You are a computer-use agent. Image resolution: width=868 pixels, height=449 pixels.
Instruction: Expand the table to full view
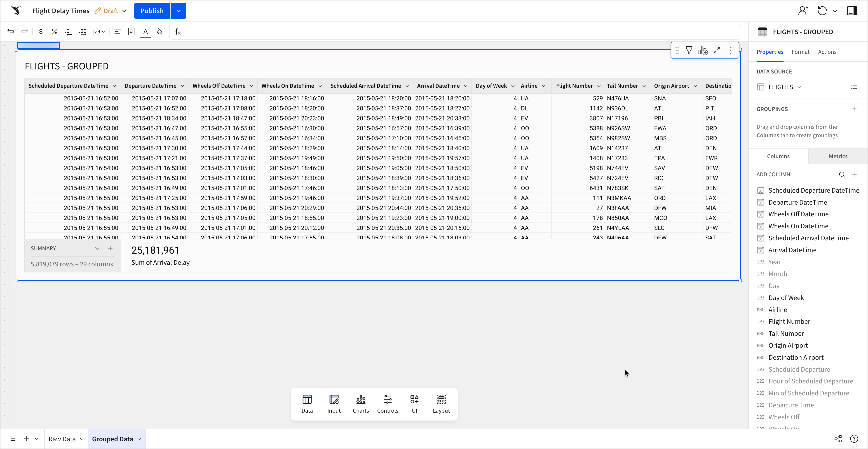717,51
